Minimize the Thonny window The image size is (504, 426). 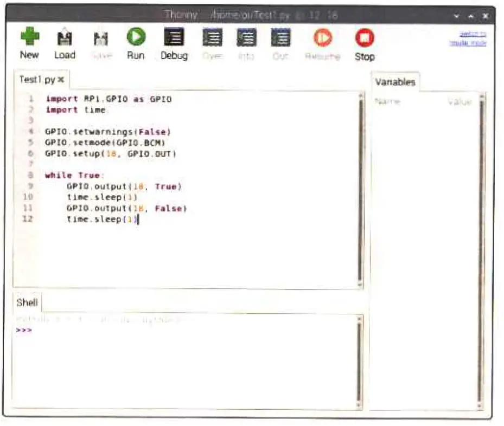(456, 15)
